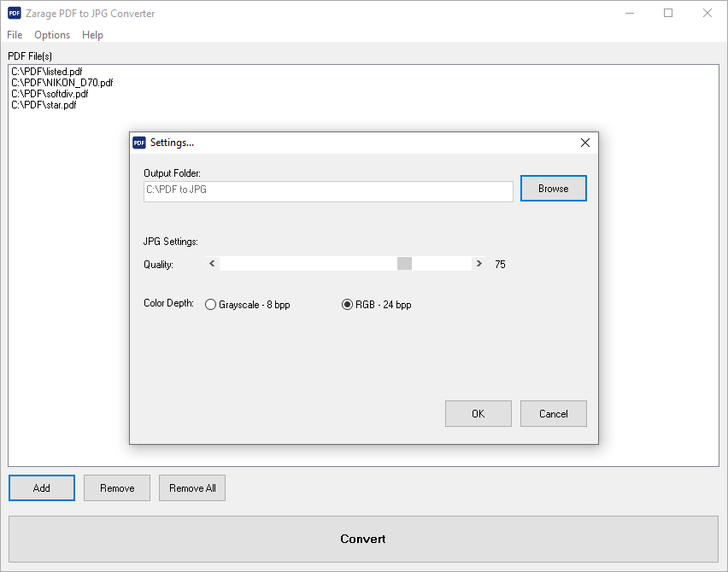Select the quality slider thumb

click(404, 264)
